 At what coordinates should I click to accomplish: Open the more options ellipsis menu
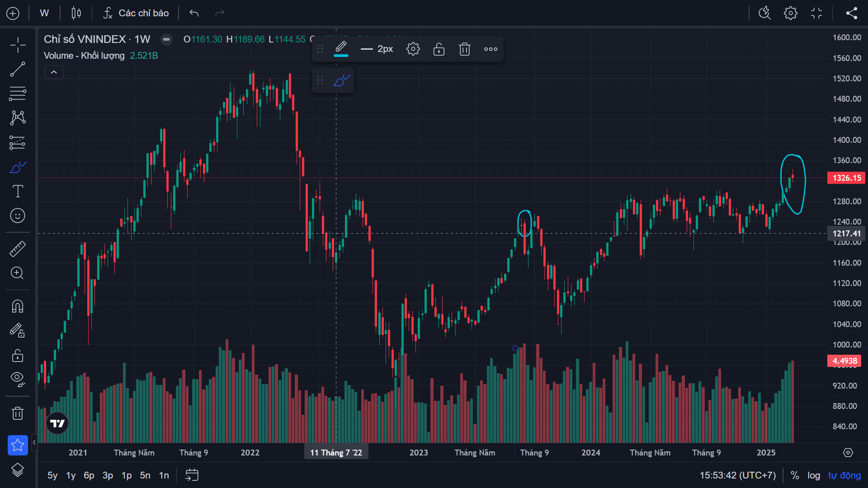tap(491, 49)
